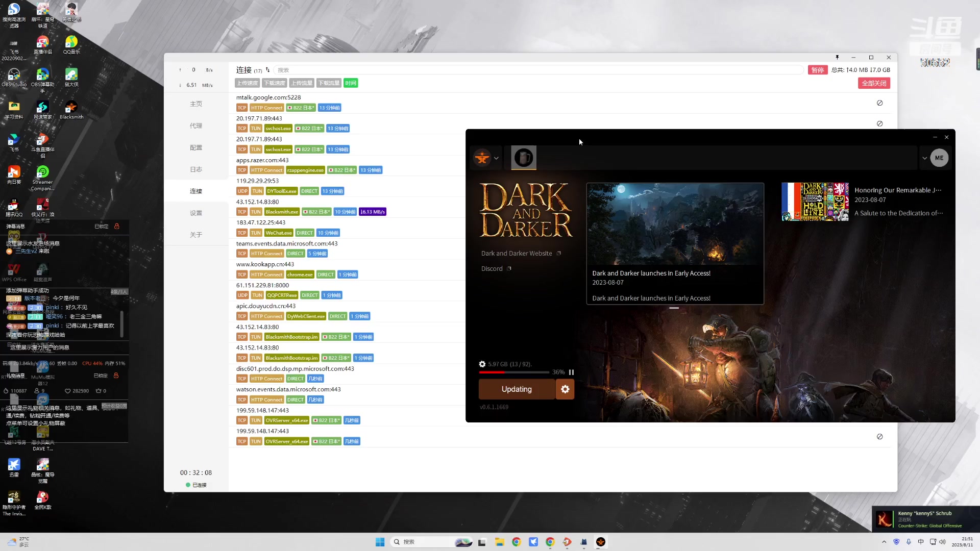Click the red 暂停 pause button
This screenshot has width=980, height=551.
[818, 70]
